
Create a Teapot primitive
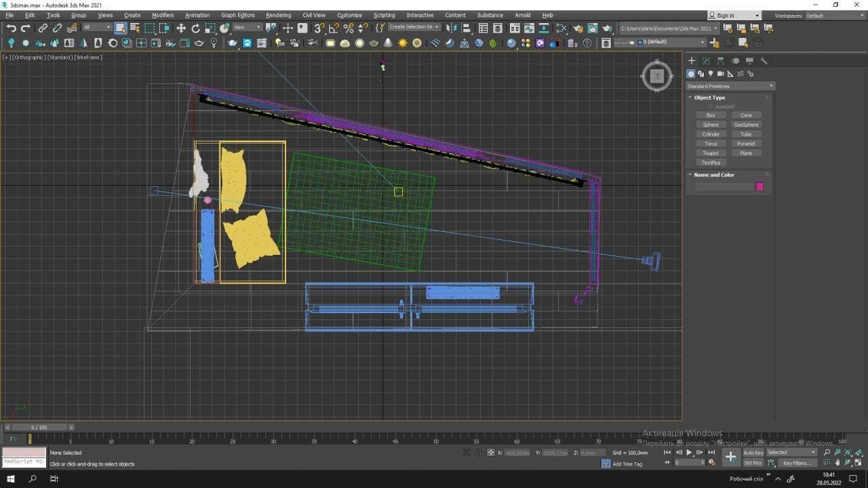point(711,153)
